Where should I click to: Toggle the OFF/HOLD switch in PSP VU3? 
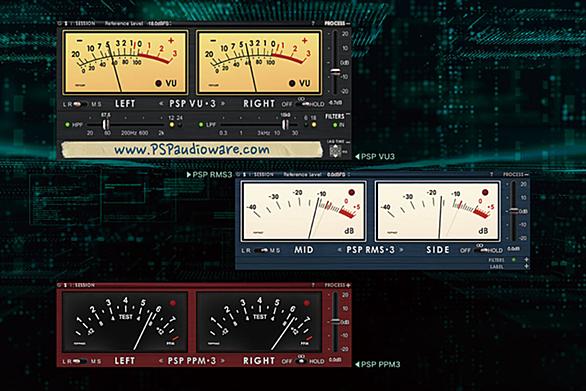[302, 104]
